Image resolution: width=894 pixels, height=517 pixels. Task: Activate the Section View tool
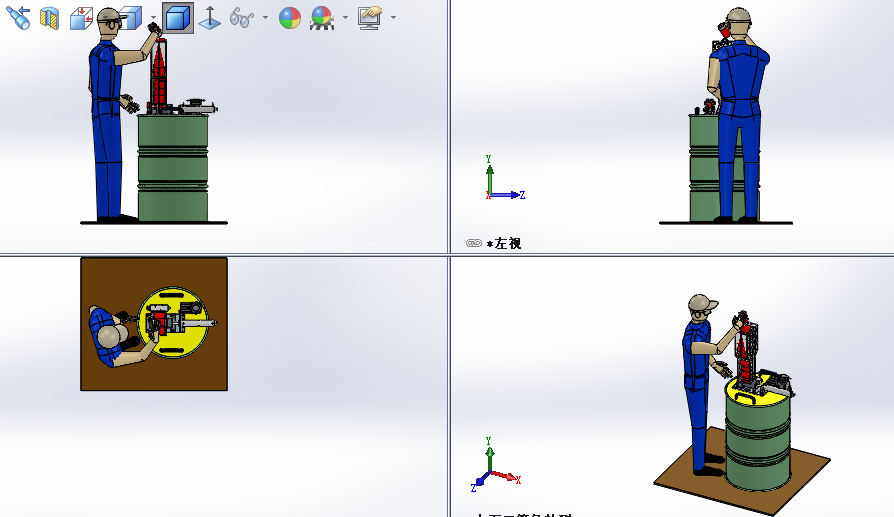[x=50, y=18]
